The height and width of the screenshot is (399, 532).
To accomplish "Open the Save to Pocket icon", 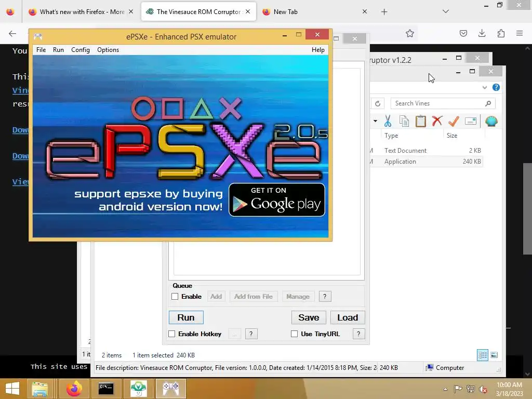I will pos(463,33).
